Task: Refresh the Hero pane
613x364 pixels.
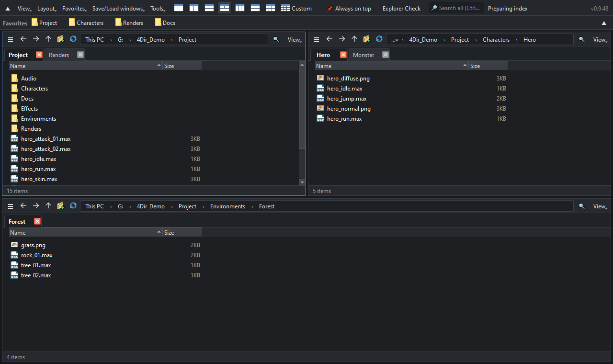Action: [379, 39]
